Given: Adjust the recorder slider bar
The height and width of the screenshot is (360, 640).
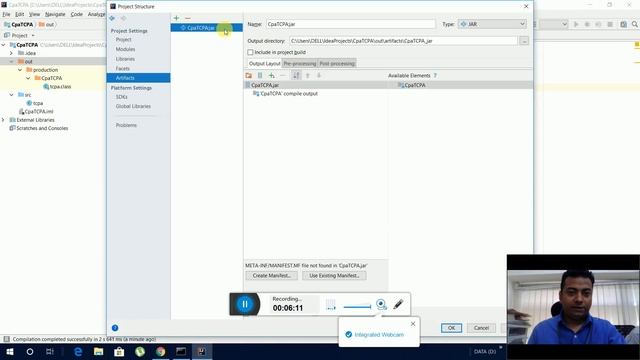Looking at the screenshot, I should [358, 307].
